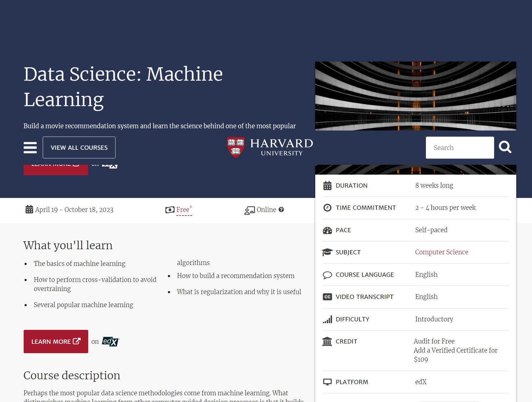Open the help question mark beside Online
This screenshot has width=532, height=402.
pyautogui.click(x=281, y=209)
